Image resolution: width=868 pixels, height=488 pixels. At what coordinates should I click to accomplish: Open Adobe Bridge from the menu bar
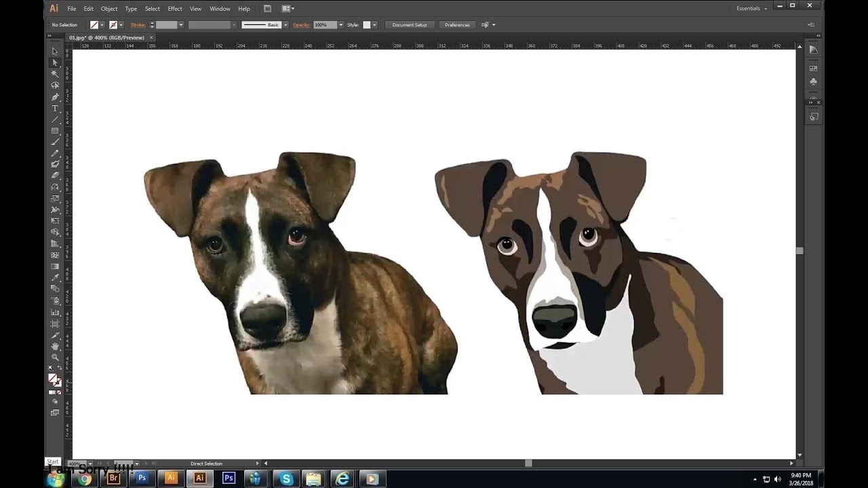point(267,9)
